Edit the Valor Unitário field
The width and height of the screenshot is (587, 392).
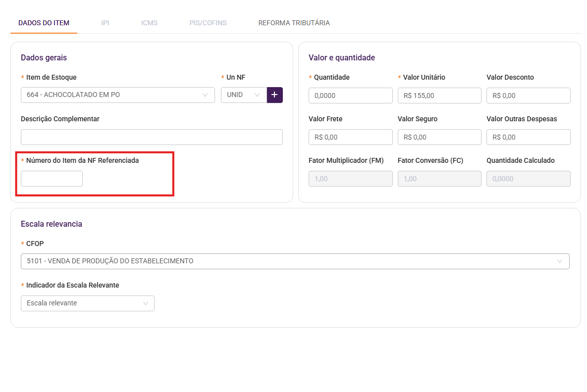(439, 96)
